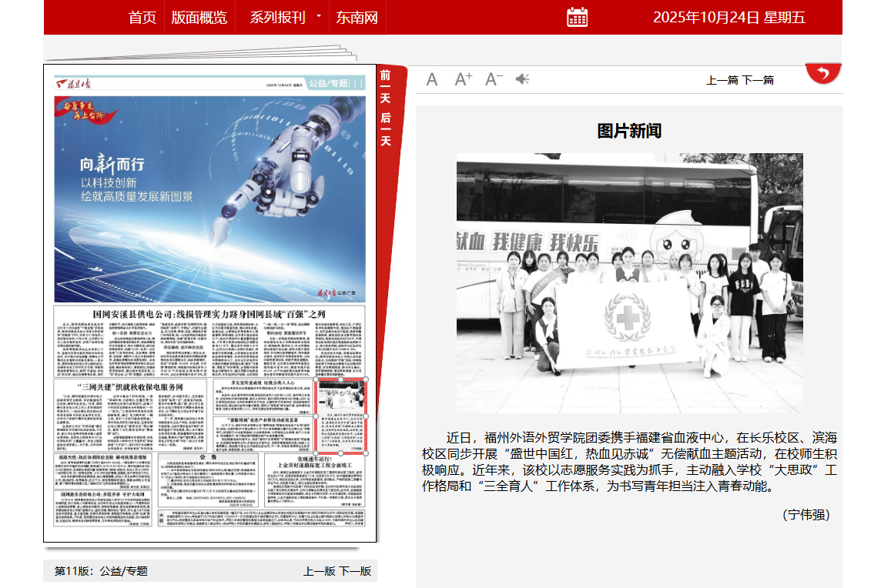Click the speaker read-aloud icon
881x588 pixels.
(x=523, y=79)
